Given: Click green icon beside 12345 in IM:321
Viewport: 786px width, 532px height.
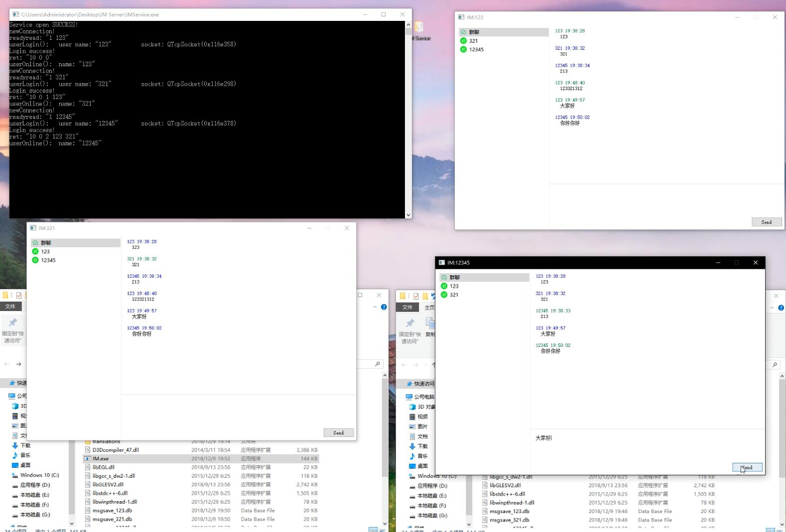Looking at the screenshot, I should pos(35,260).
